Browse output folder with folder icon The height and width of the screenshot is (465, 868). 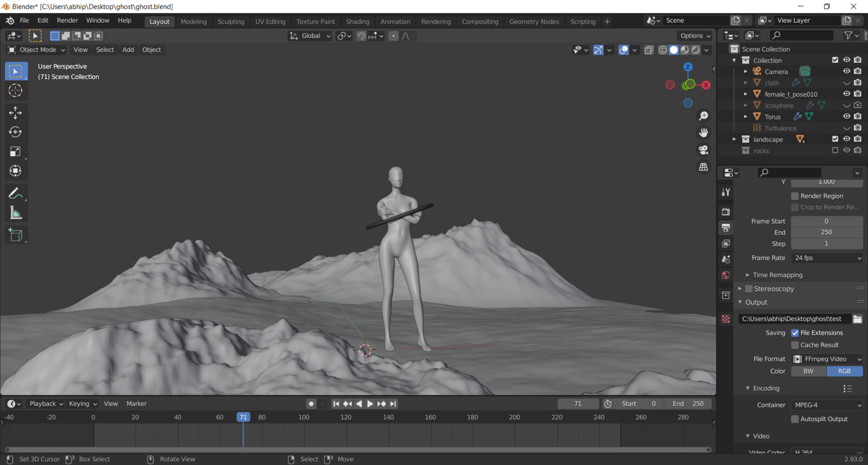[x=858, y=319]
